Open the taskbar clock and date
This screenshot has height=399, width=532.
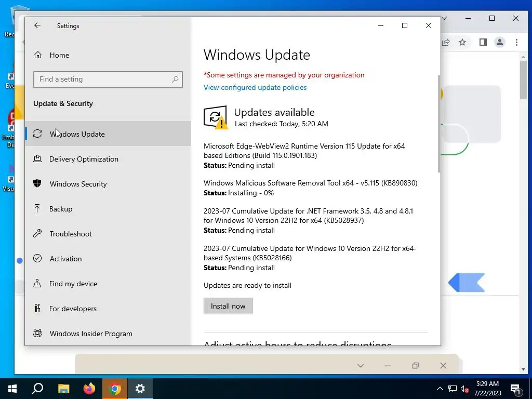coord(487,389)
